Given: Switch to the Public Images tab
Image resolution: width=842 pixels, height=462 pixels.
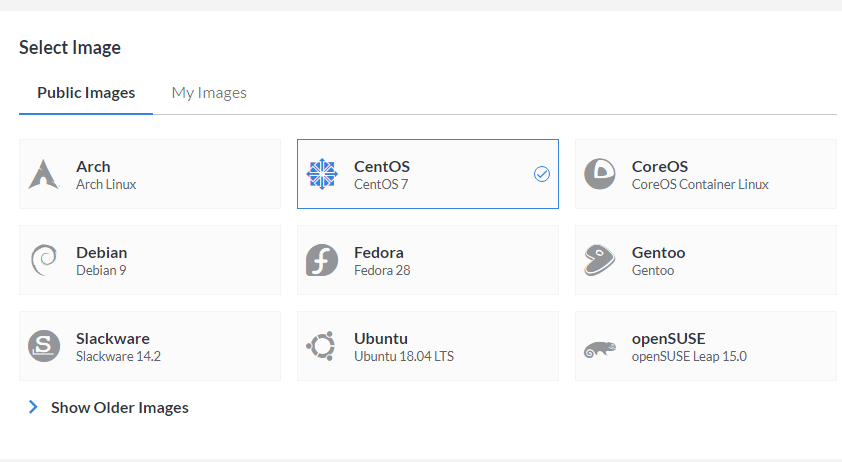Looking at the screenshot, I should pos(86,93).
